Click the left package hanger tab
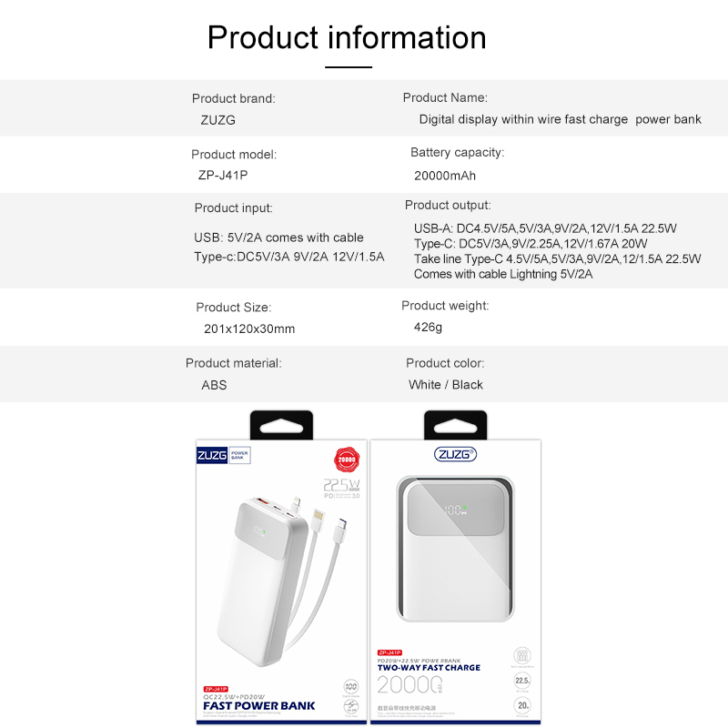The image size is (728, 728). 281,425
